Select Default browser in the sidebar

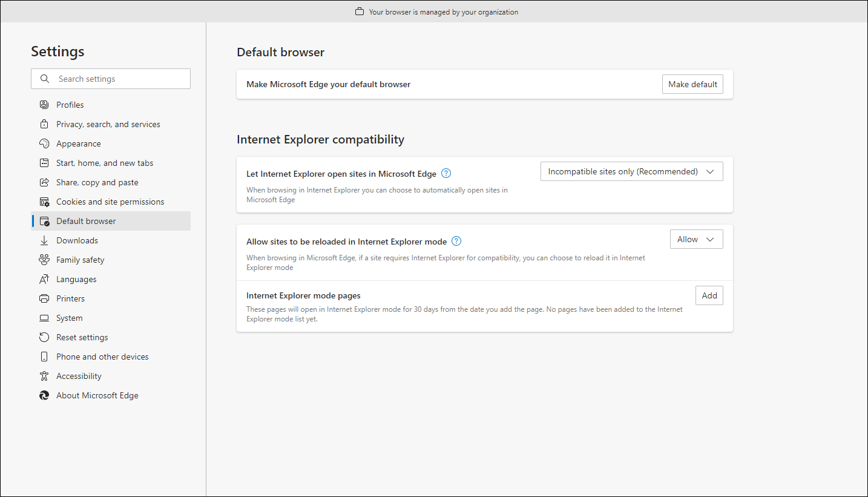(85, 220)
